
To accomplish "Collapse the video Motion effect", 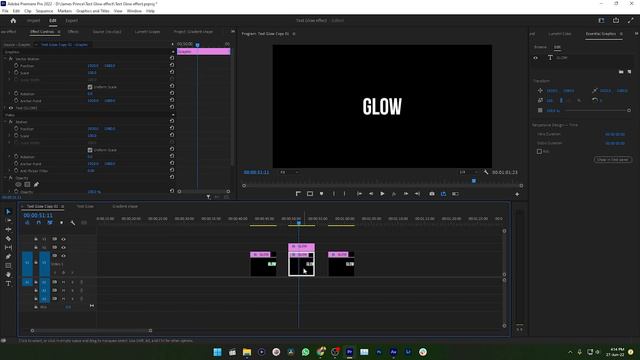I will (5, 122).
